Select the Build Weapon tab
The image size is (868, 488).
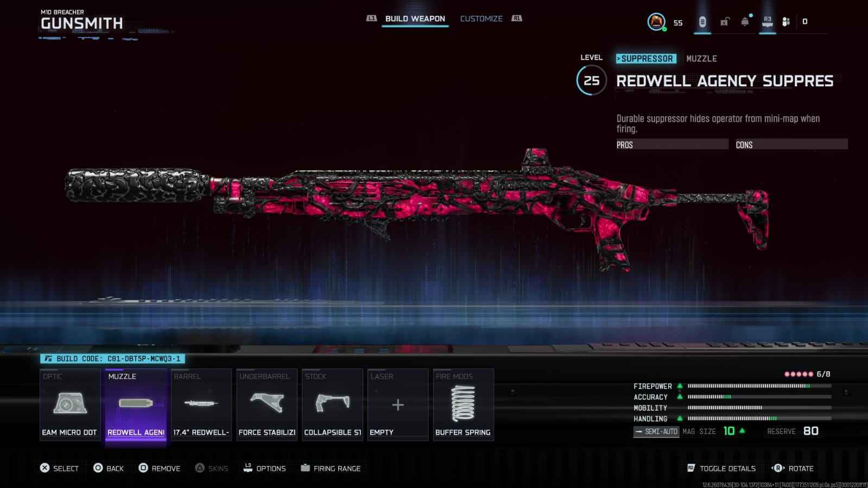pos(415,18)
